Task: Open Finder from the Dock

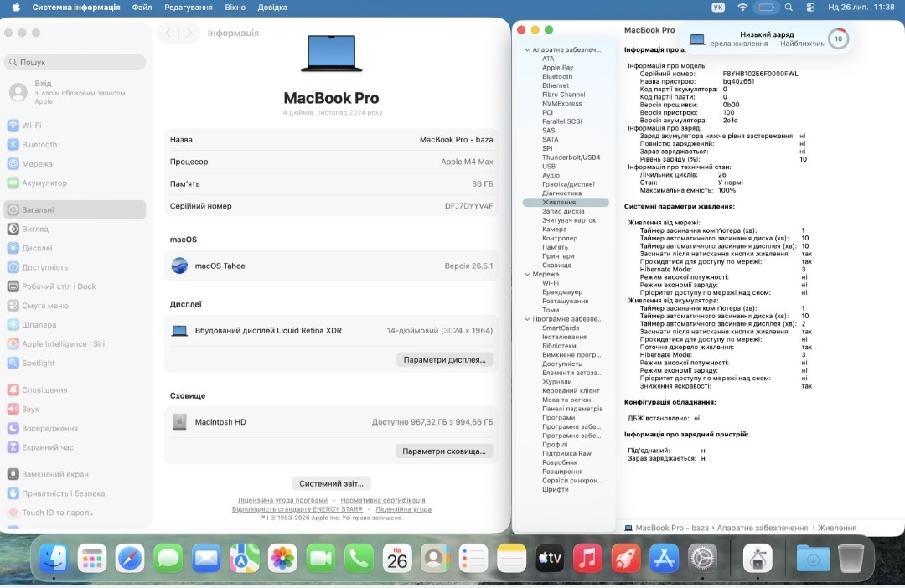Action: (x=54, y=558)
